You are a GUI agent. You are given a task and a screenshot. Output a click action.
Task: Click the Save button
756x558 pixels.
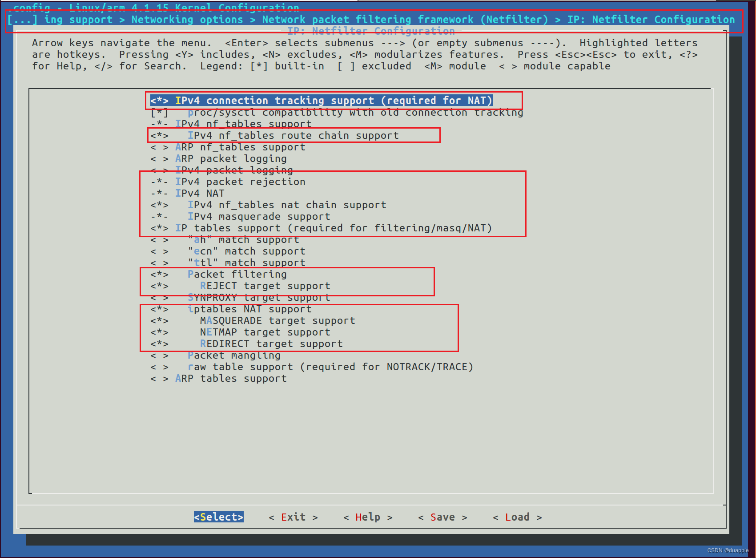pos(442,517)
